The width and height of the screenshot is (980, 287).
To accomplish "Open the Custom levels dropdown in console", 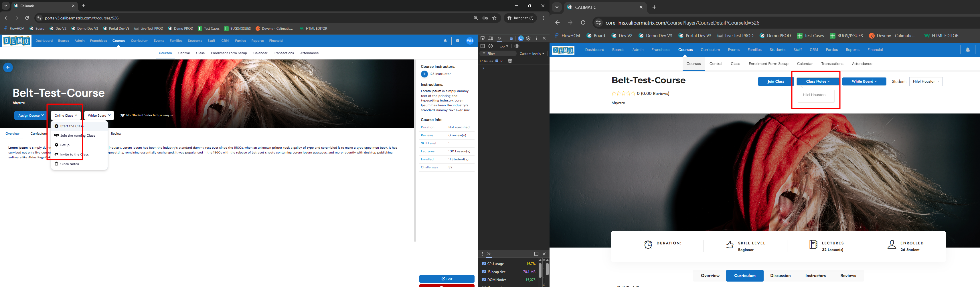I will click(532, 54).
